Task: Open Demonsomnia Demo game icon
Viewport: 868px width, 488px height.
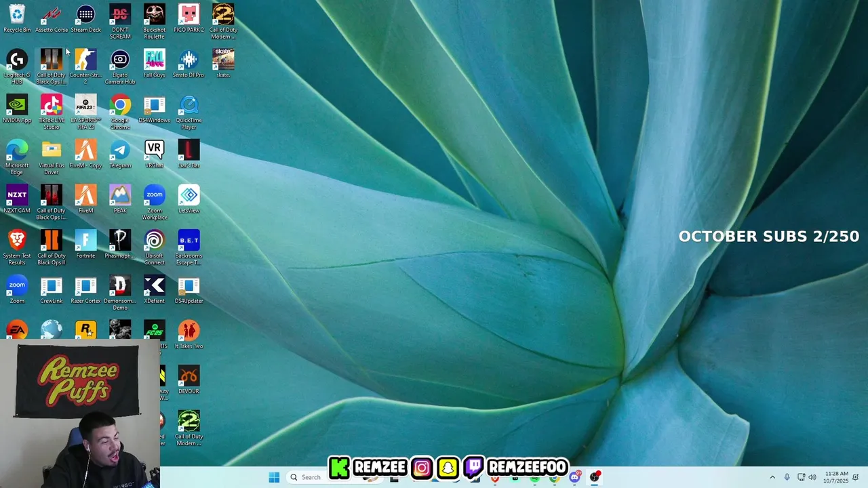Action: tap(120, 293)
